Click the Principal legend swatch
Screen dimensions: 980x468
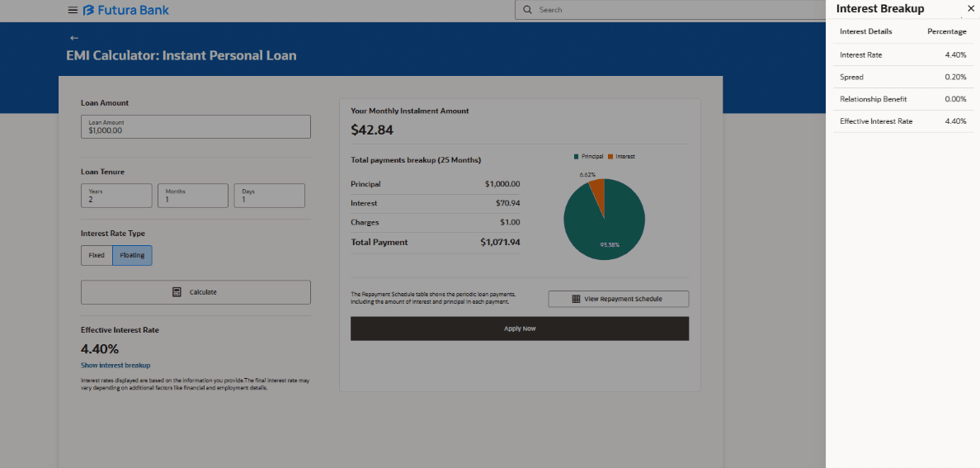point(577,157)
